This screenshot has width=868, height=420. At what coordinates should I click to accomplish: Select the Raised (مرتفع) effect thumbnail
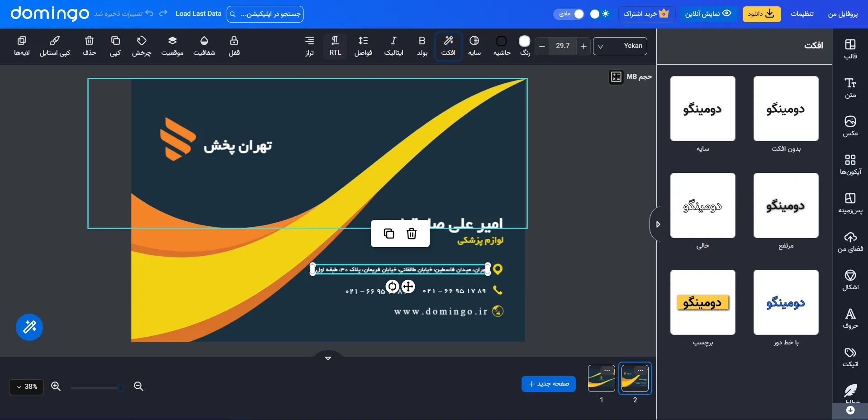click(786, 205)
